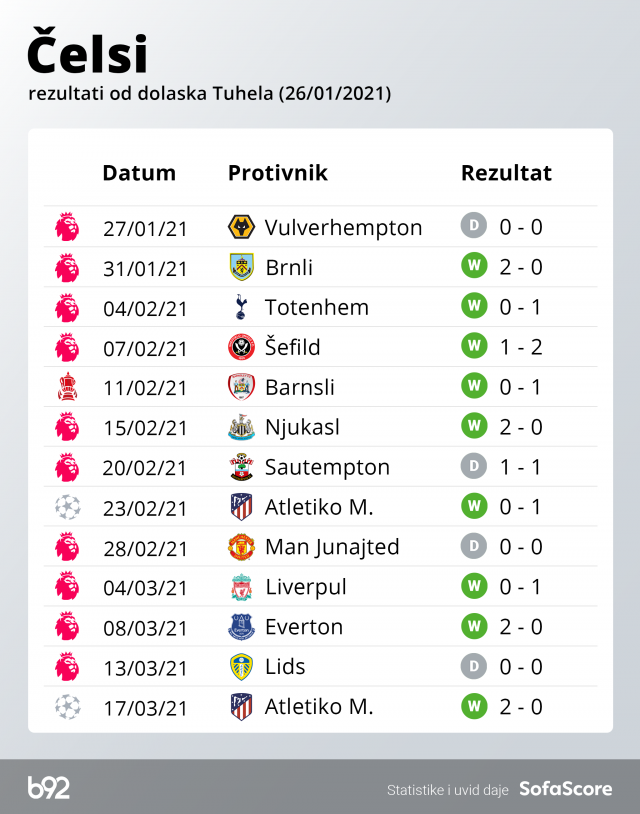The image size is (640, 814).
Task: Click the Champions League ball icon beside 23/02/21
Action: click(67, 507)
